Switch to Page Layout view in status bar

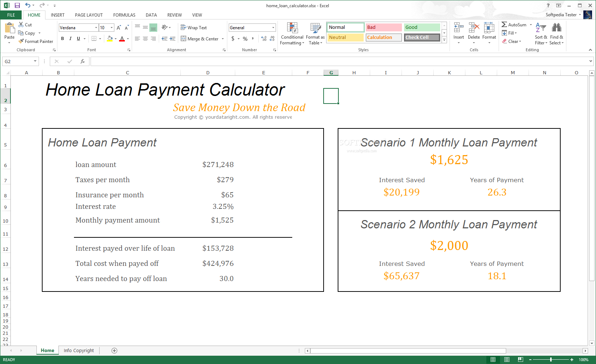tap(507, 359)
